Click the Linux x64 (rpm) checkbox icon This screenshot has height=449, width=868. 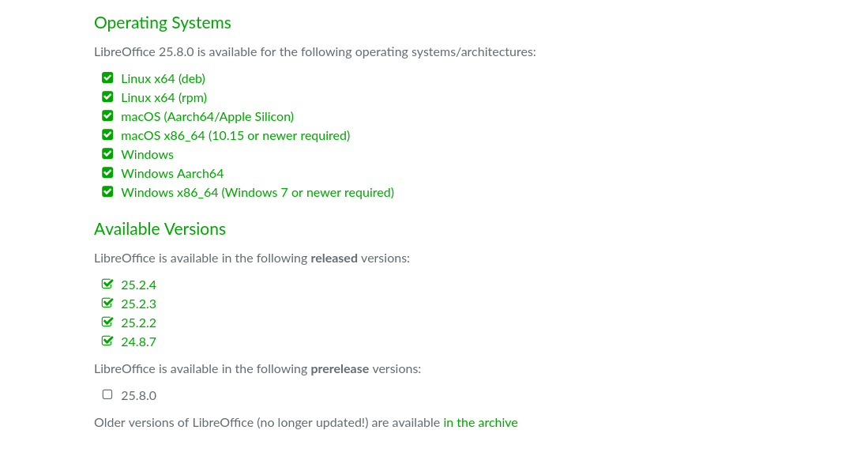coord(107,97)
